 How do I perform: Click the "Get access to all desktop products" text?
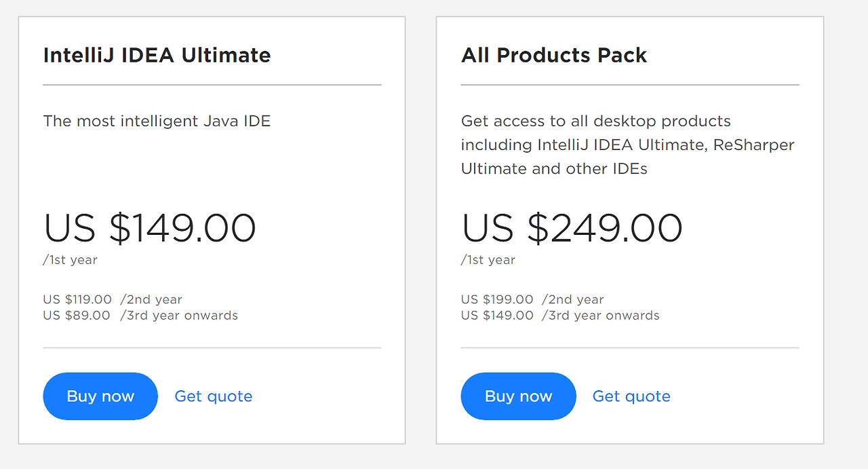pos(596,121)
